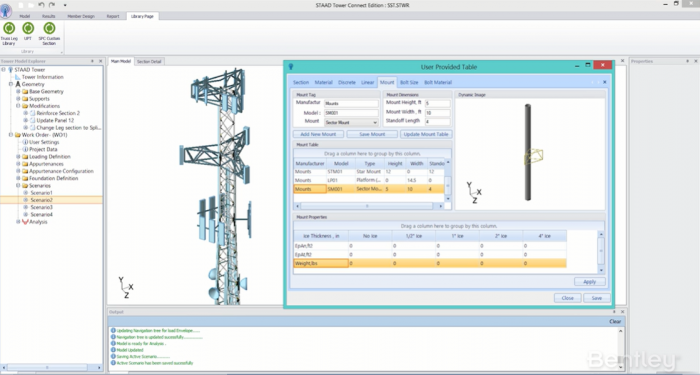Click the undo arrow in title bar
700x375 pixels.
pyautogui.click(x=41, y=5)
